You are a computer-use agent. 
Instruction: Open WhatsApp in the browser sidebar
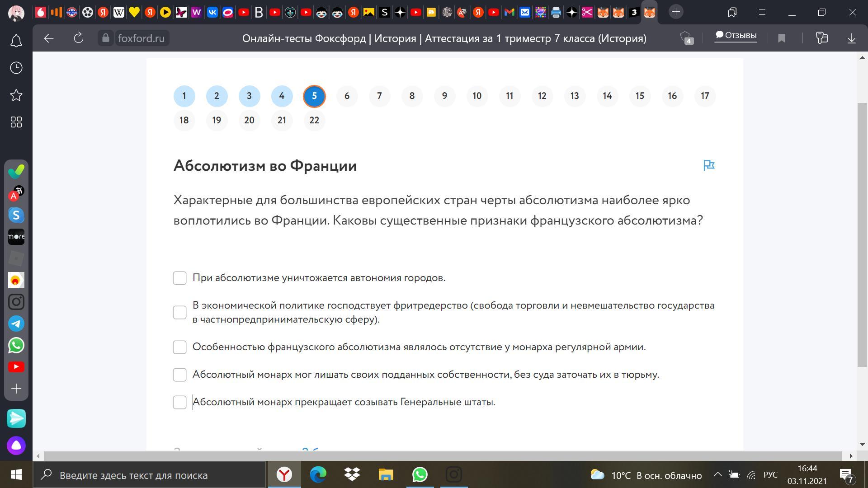point(16,345)
